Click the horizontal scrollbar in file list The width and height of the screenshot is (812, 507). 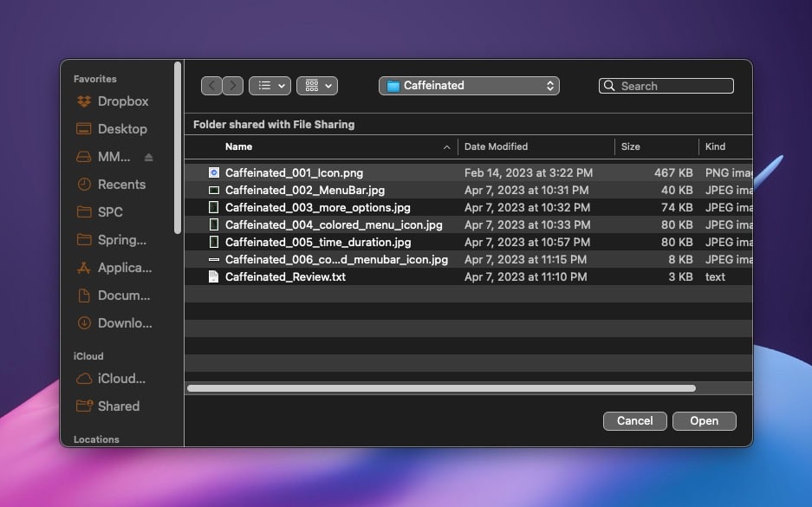(x=441, y=388)
